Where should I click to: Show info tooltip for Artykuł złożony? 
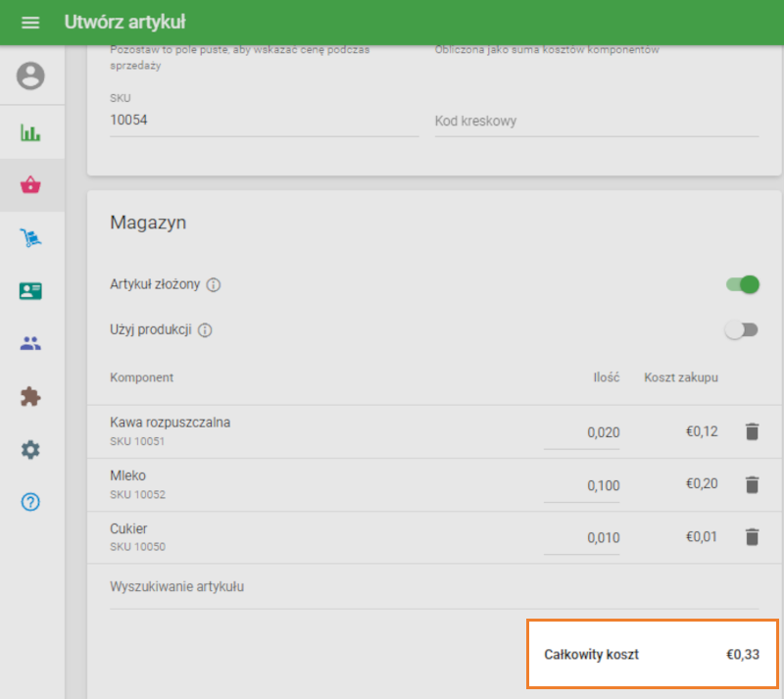(214, 285)
